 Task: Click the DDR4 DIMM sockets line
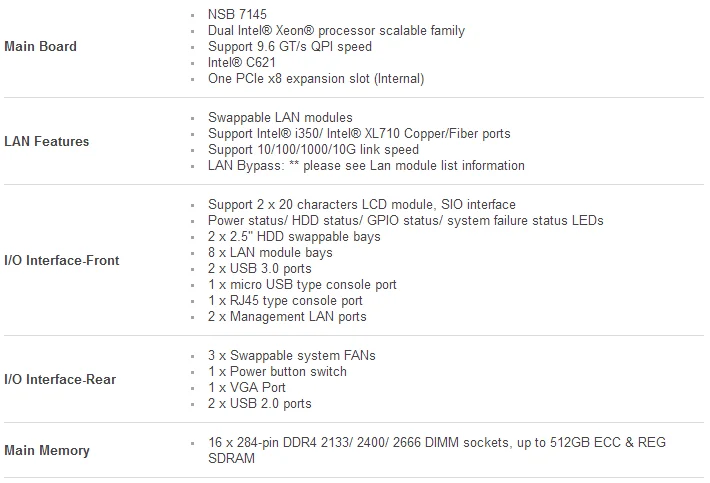[436, 443]
